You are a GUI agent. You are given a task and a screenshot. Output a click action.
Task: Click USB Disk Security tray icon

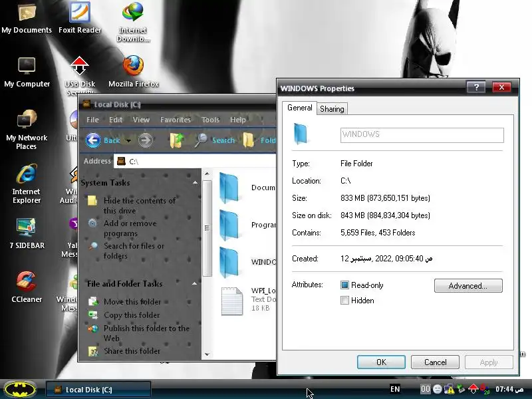coord(473,389)
